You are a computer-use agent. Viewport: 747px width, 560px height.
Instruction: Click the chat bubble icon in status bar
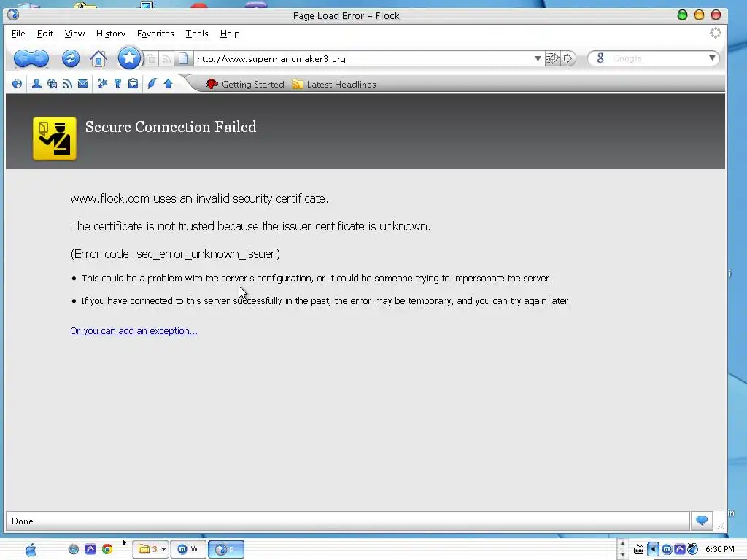coord(702,521)
